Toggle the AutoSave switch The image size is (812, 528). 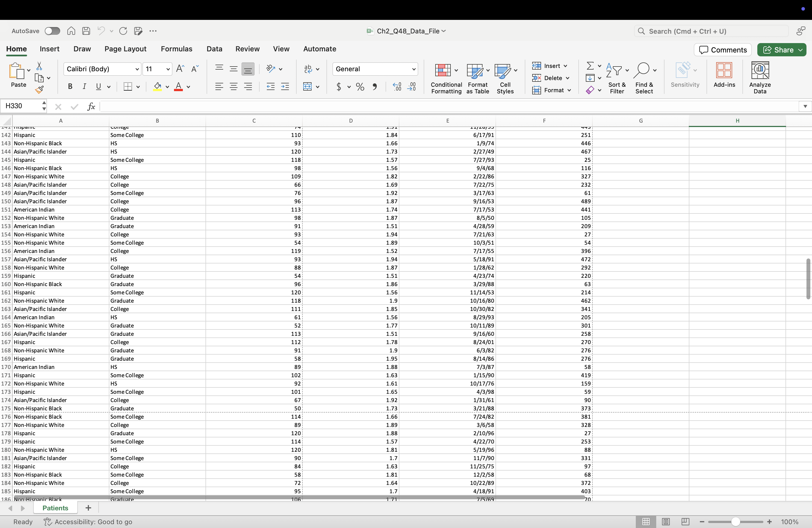click(52, 31)
